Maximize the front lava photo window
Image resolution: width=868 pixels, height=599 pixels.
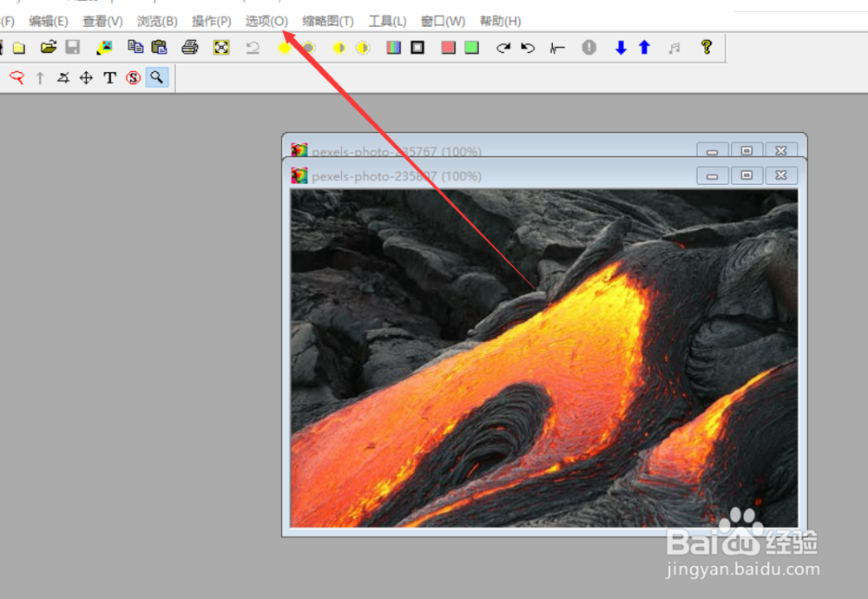pyautogui.click(x=746, y=175)
